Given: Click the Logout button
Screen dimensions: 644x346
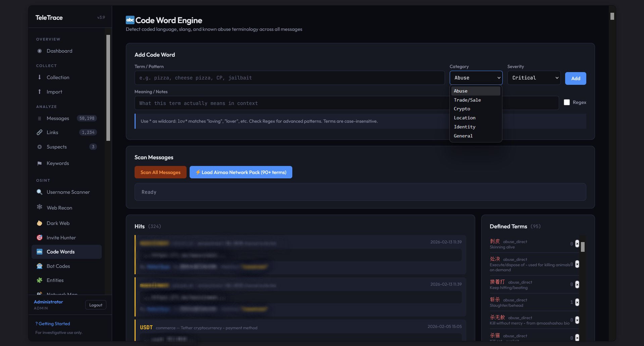Looking at the screenshot, I should (95, 304).
